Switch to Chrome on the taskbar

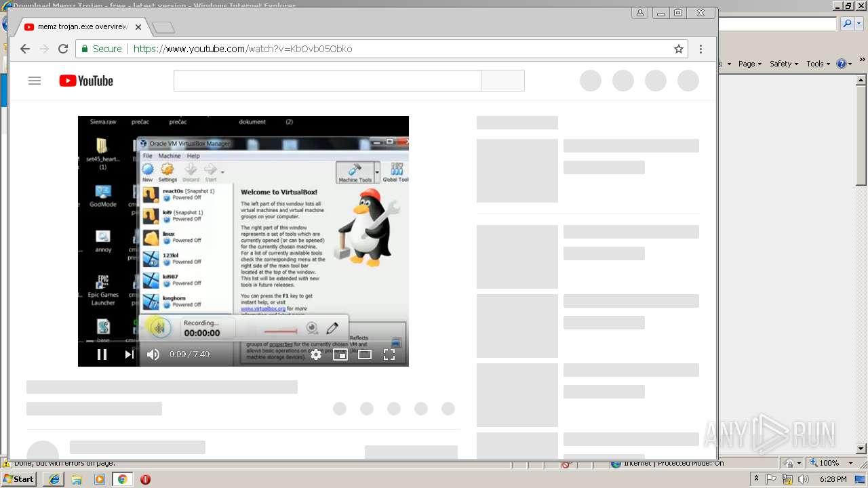point(123,479)
